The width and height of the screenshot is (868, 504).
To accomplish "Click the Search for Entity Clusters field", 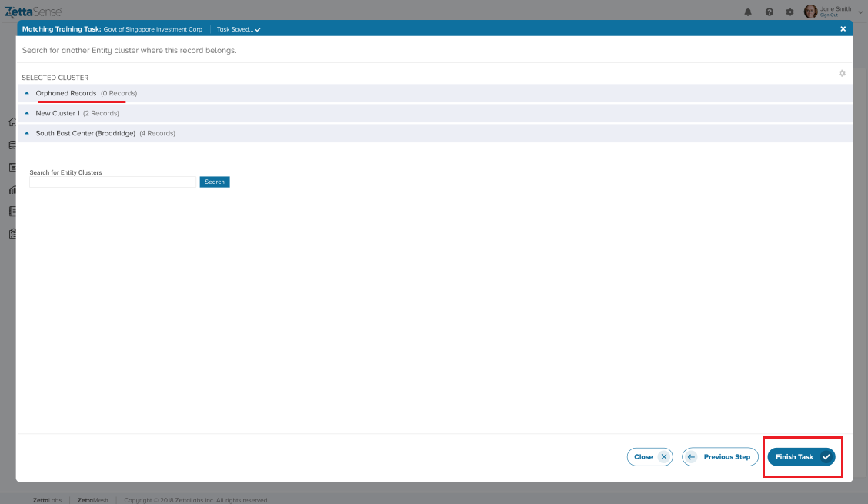I will pyautogui.click(x=113, y=182).
